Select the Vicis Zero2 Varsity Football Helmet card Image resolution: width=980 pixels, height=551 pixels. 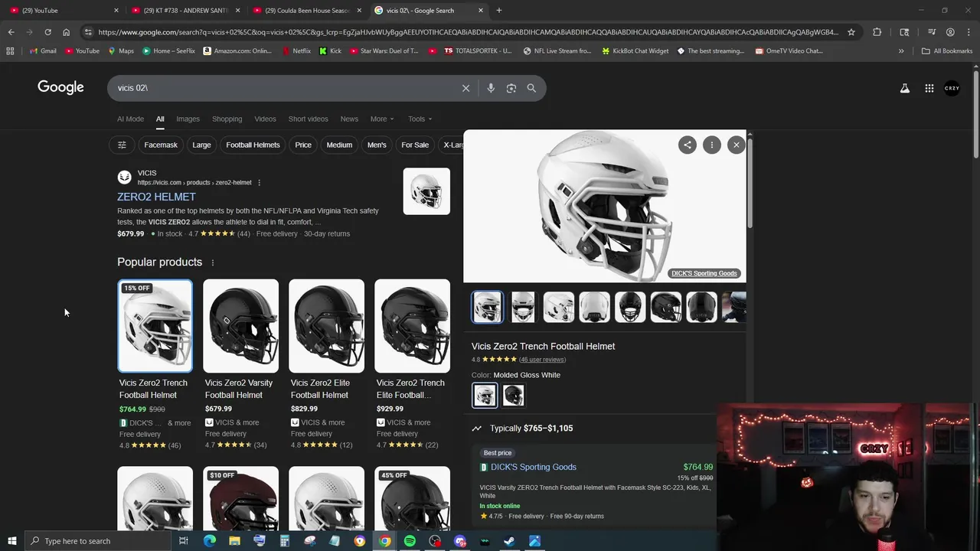tap(240, 364)
